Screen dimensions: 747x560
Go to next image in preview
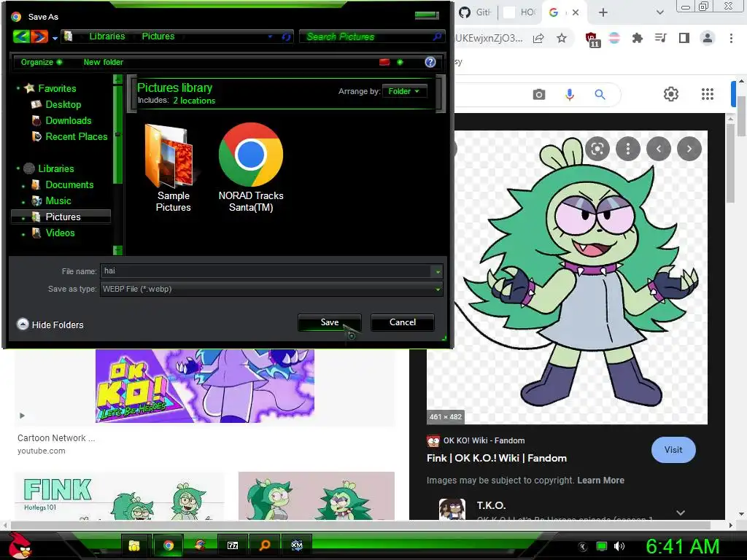coord(689,149)
